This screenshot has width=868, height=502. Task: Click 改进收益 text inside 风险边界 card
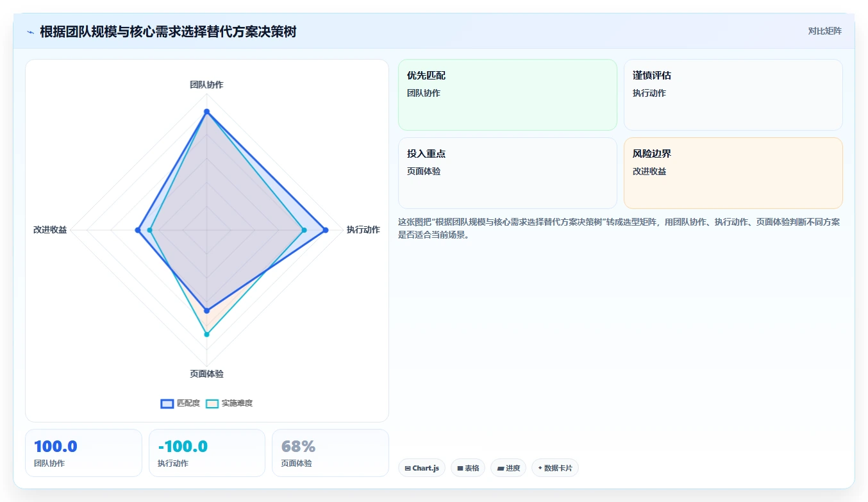click(649, 171)
